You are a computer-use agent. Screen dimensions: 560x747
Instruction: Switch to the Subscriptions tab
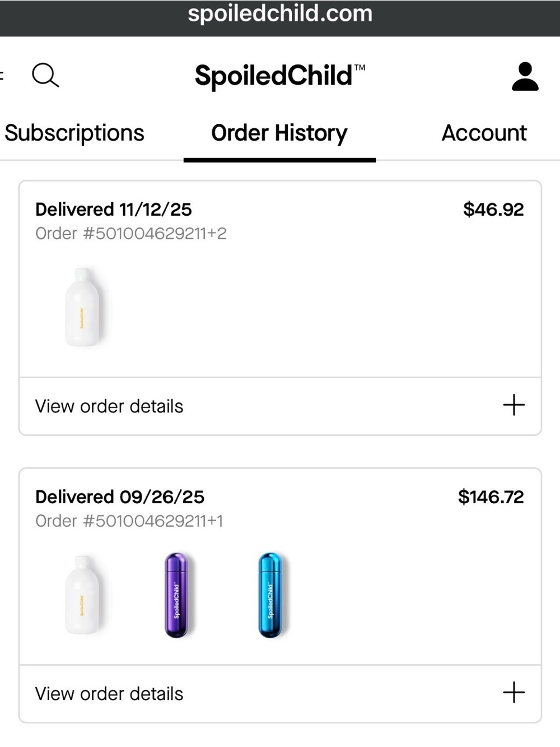click(x=74, y=133)
